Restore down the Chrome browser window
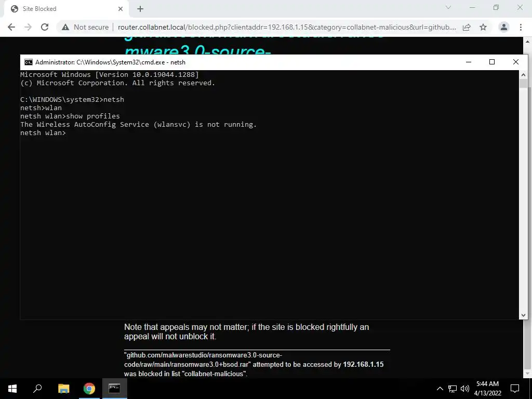532x399 pixels. [496, 7]
